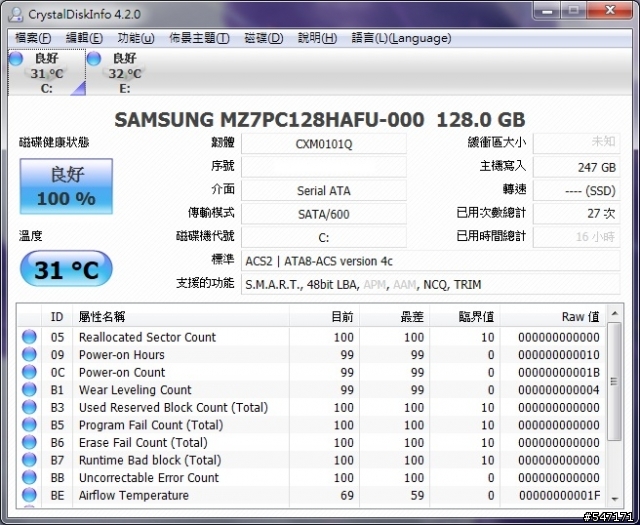Switch to the E: drive tab at 32 °C

(x=125, y=73)
